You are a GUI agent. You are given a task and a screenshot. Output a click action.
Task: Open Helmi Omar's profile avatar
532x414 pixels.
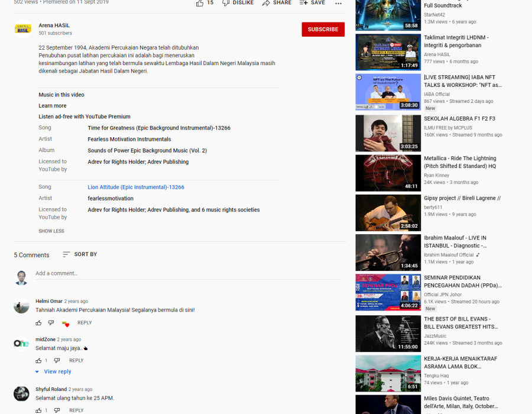point(21,306)
